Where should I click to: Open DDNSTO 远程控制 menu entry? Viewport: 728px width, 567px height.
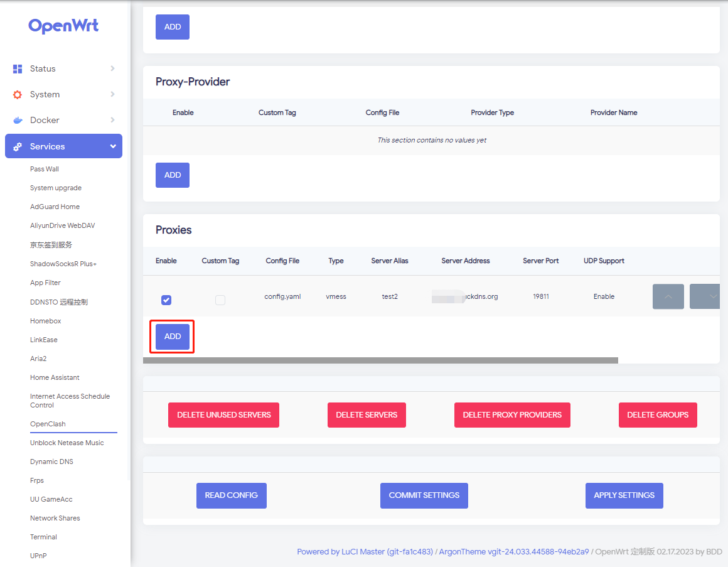tap(59, 302)
